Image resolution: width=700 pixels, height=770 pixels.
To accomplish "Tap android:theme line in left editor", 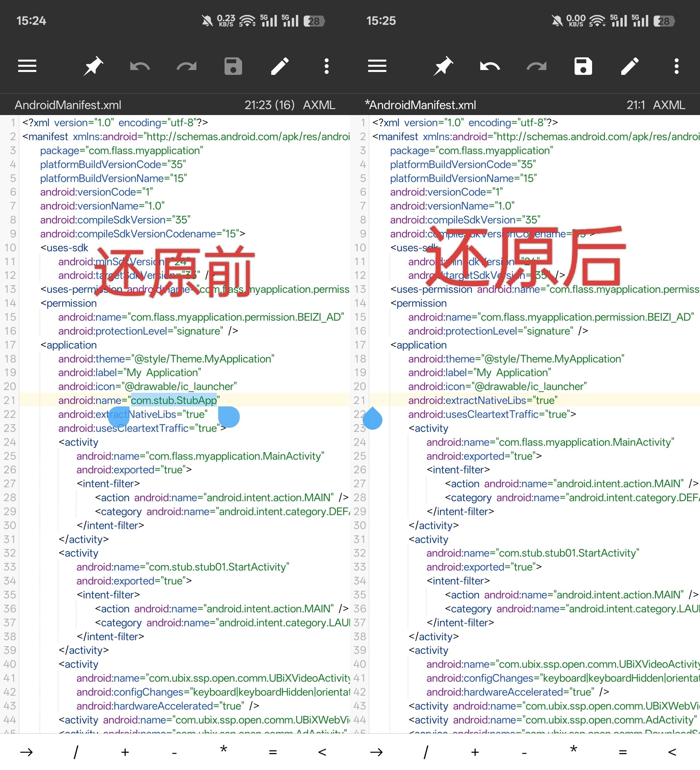I will point(166,359).
